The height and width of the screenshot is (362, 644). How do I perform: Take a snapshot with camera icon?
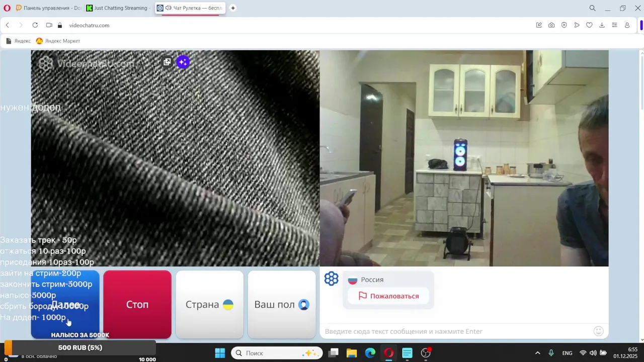551,25
